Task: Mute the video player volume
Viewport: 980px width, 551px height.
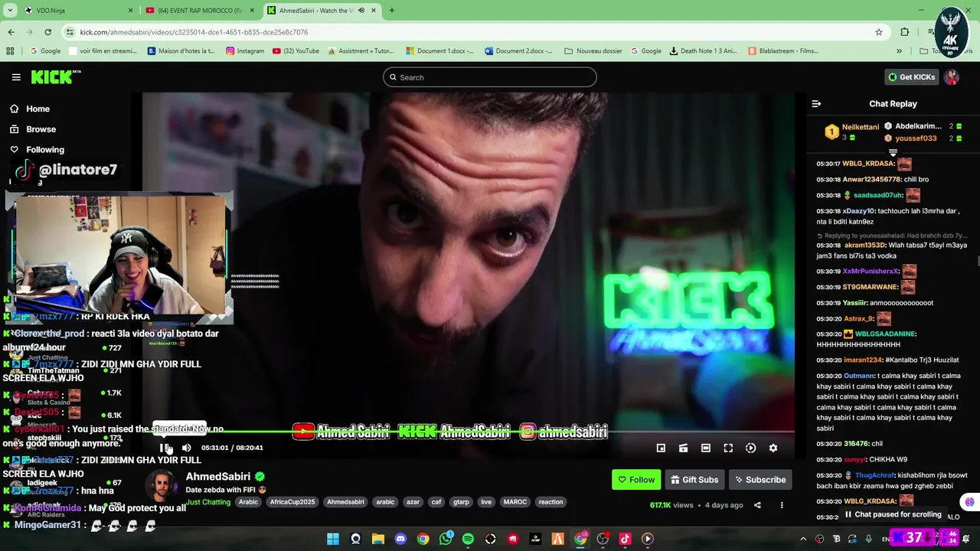Action: (186, 448)
